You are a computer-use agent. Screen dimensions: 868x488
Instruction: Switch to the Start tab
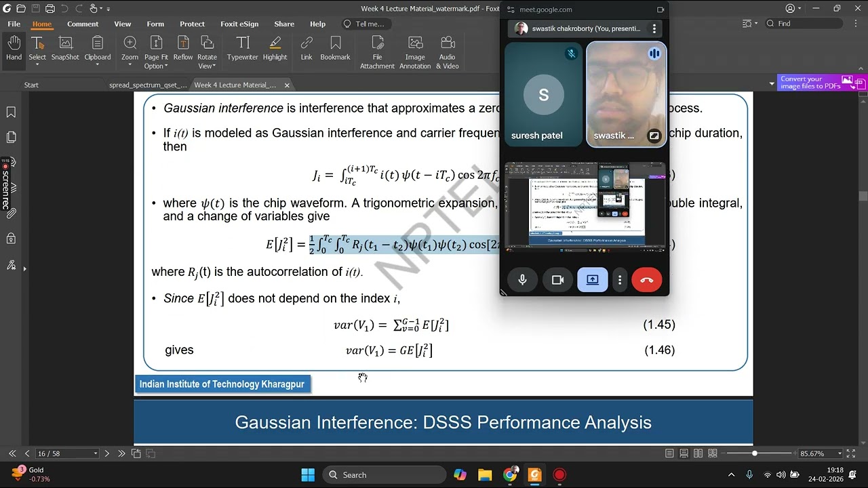coord(31,85)
